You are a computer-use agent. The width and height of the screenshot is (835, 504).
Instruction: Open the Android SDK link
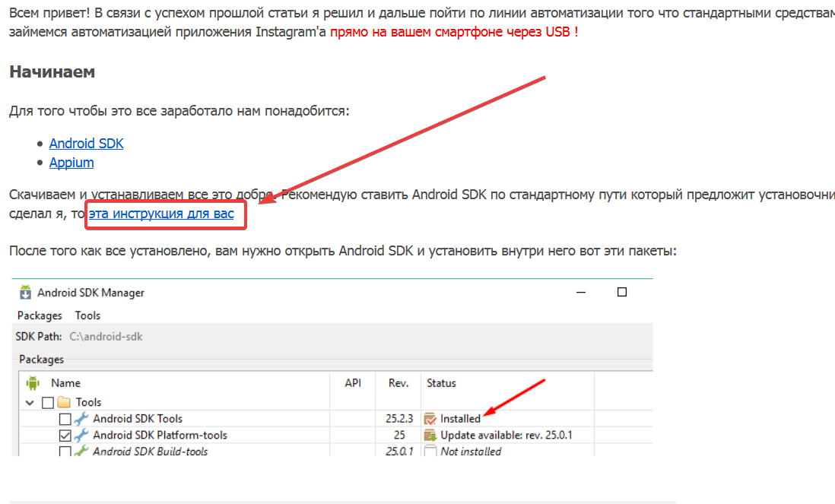(x=86, y=144)
